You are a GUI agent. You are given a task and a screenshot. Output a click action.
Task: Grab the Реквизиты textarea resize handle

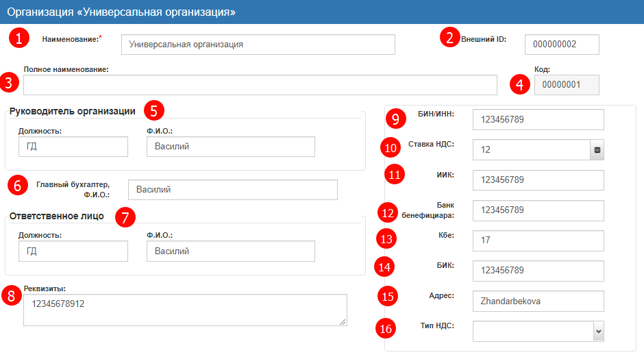pos(343,321)
